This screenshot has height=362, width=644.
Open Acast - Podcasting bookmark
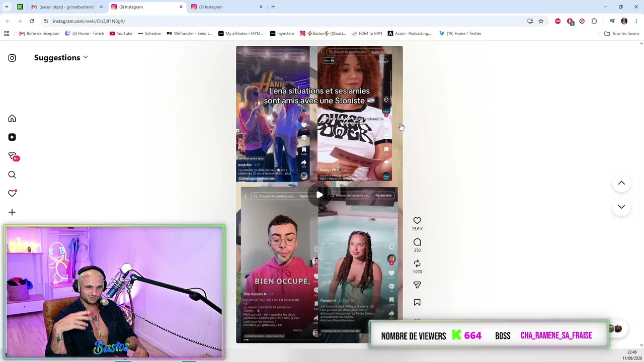coord(409,34)
